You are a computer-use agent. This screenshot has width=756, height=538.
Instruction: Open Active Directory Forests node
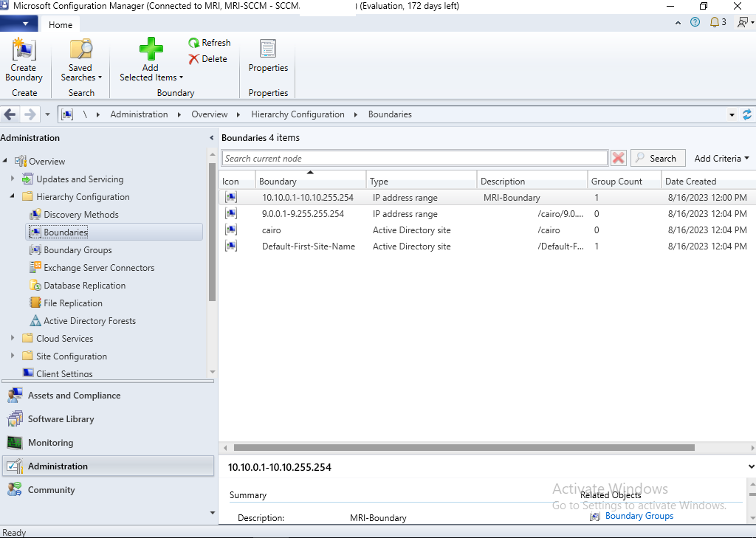[89, 321]
